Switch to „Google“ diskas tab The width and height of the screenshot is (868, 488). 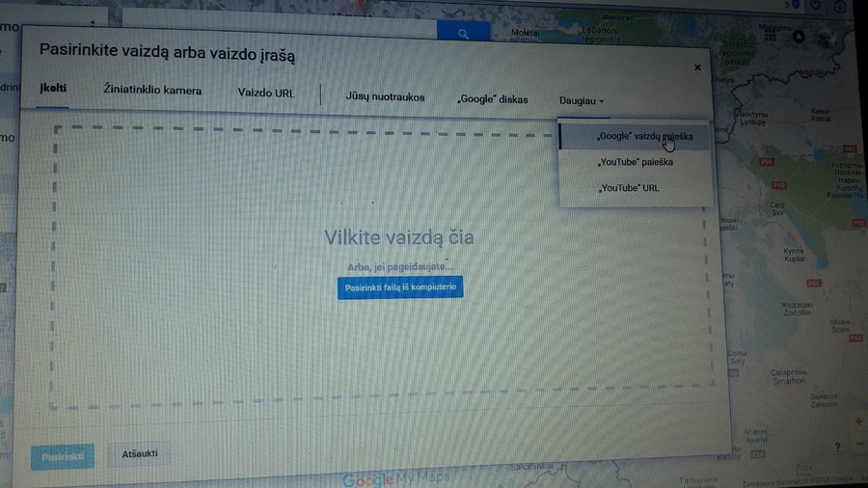(492, 99)
